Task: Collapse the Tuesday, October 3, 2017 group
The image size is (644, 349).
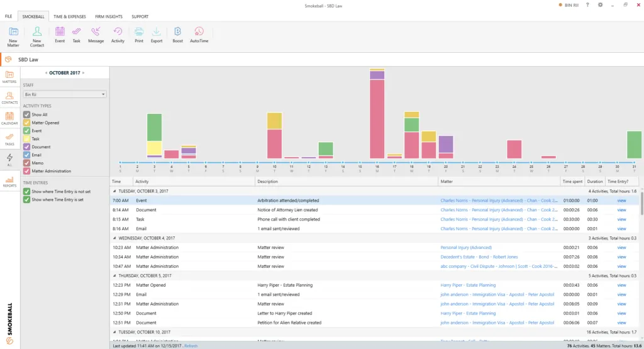Action: (x=114, y=191)
